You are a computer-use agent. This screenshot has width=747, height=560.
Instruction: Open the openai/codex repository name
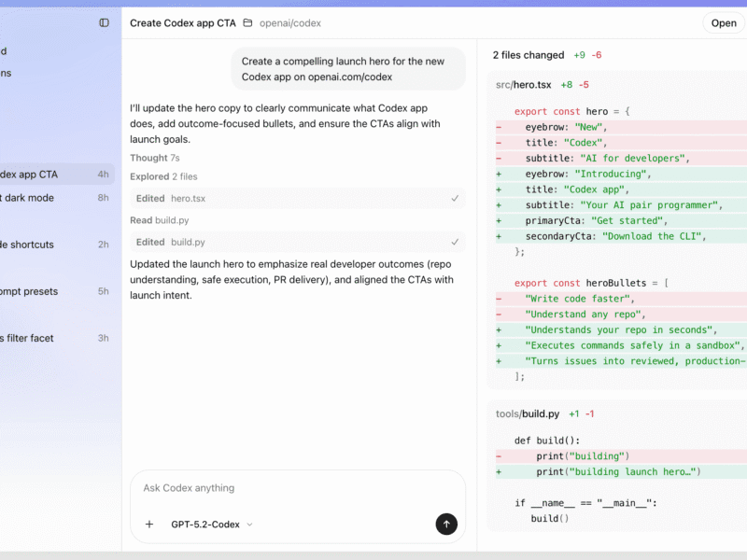(x=289, y=23)
